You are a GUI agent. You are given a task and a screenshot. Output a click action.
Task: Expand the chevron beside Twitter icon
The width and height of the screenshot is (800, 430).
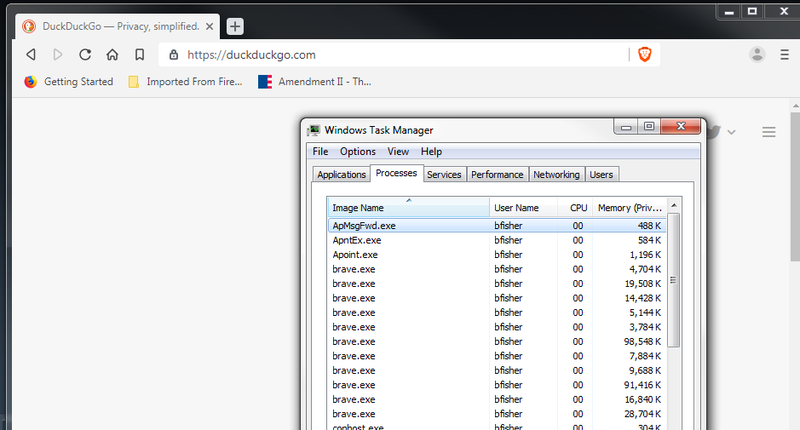pos(731,132)
